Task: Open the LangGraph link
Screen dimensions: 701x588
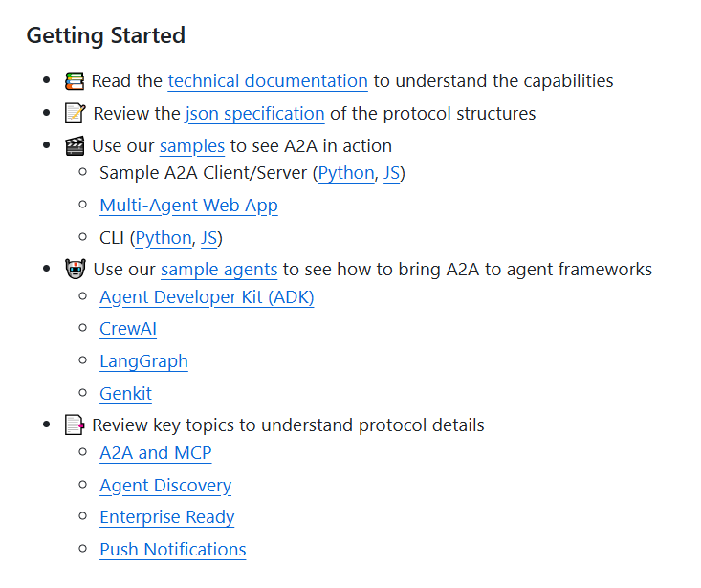Action: (143, 361)
